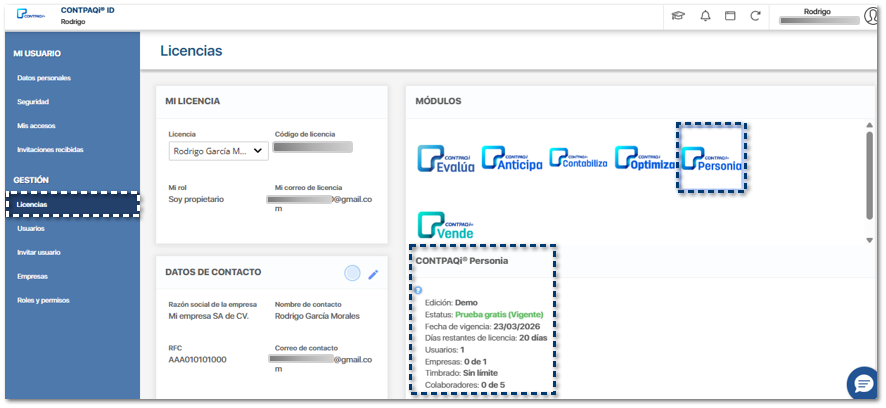Click the modules list scrollbar thumb

[x=870, y=175]
